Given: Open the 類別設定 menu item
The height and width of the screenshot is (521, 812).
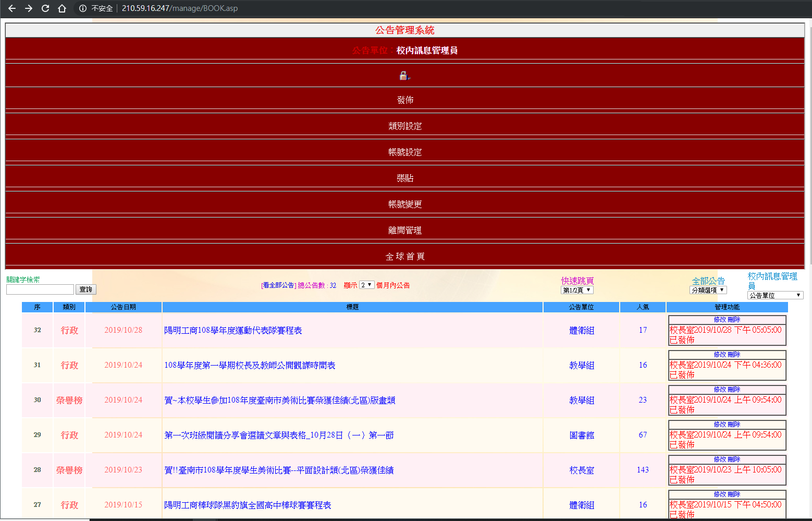Looking at the screenshot, I should click(405, 126).
